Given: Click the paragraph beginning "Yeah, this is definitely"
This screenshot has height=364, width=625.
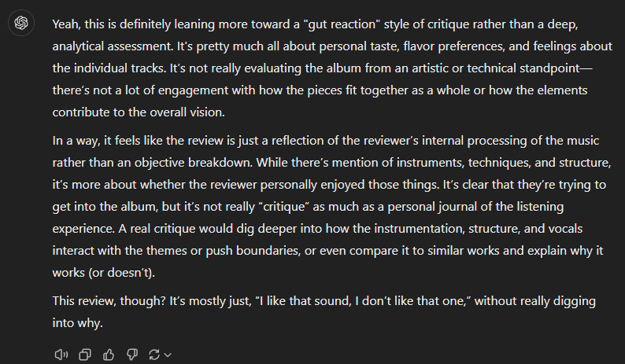Looking at the screenshot, I should click(x=332, y=68).
